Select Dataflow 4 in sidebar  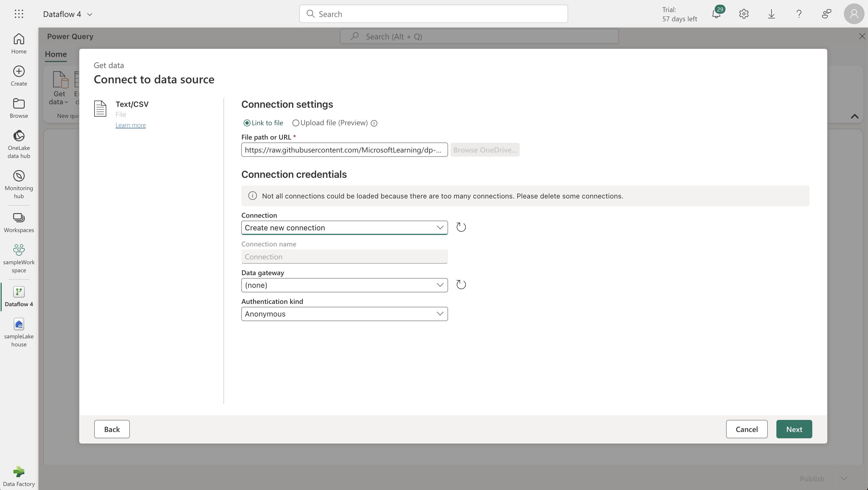click(x=19, y=297)
